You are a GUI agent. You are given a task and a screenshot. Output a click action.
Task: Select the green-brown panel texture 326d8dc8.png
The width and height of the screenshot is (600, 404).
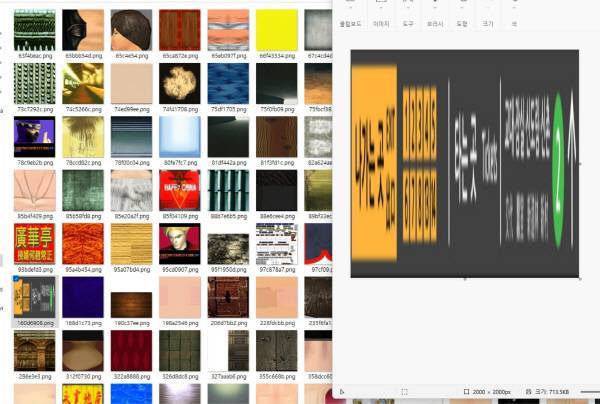pos(180,351)
